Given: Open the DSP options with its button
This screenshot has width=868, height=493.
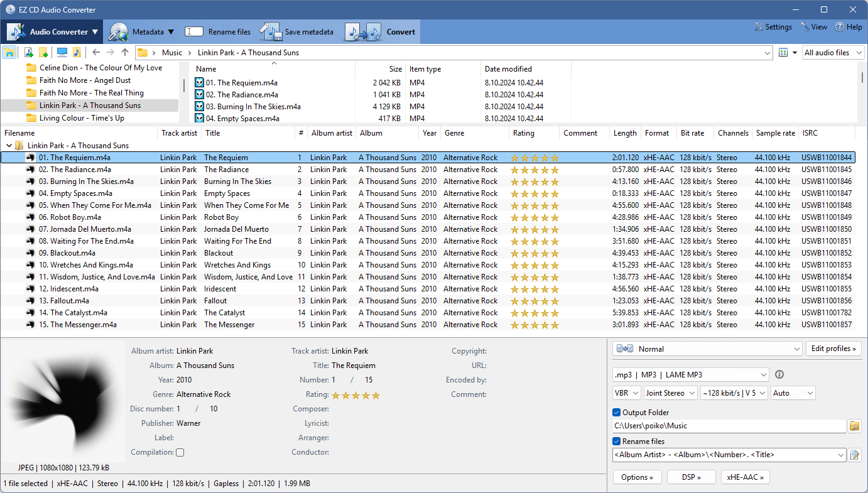Looking at the screenshot, I should (x=691, y=477).
